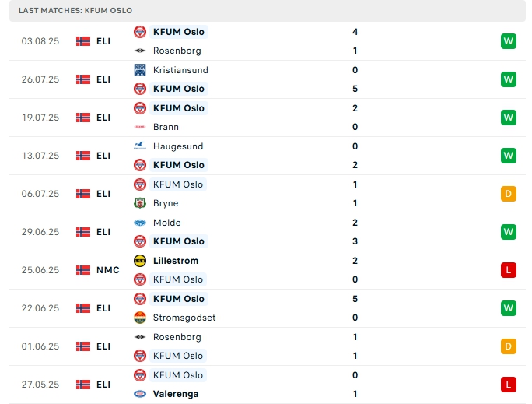Image resolution: width=532 pixels, height=404 pixels.
Task: Click the score 5 against Kristiansund
Action: tap(355, 89)
